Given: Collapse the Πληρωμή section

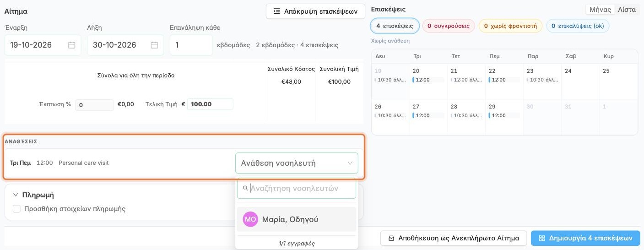Looking at the screenshot, I should [16, 195].
